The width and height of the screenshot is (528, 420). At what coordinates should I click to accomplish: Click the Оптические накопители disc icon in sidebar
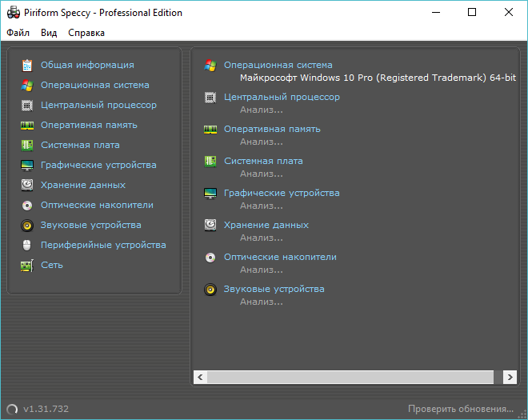[x=27, y=205]
